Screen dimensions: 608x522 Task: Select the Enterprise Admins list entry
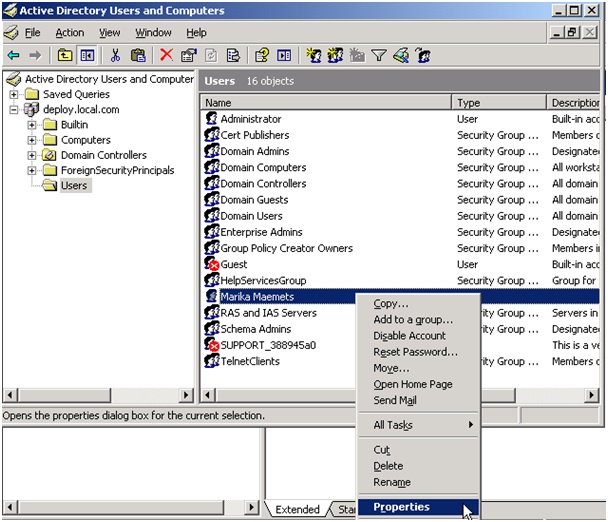click(x=261, y=232)
